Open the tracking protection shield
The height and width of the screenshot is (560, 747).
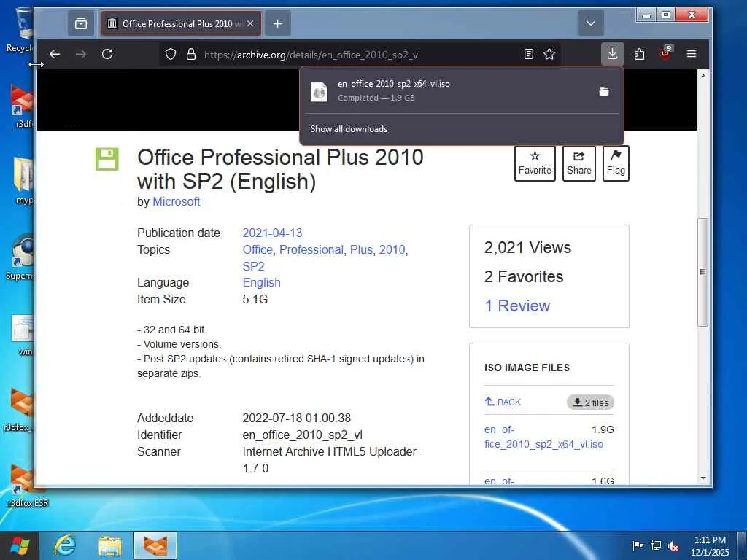click(171, 54)
